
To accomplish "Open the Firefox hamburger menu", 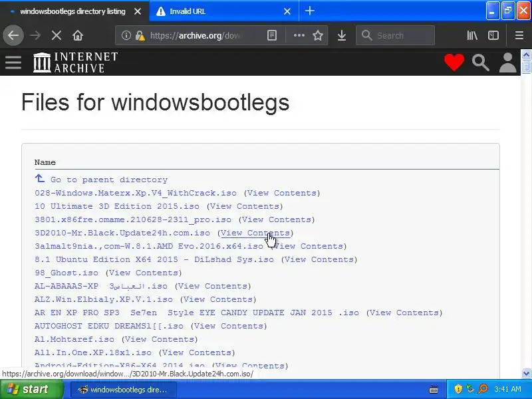I will coord(519,35).
